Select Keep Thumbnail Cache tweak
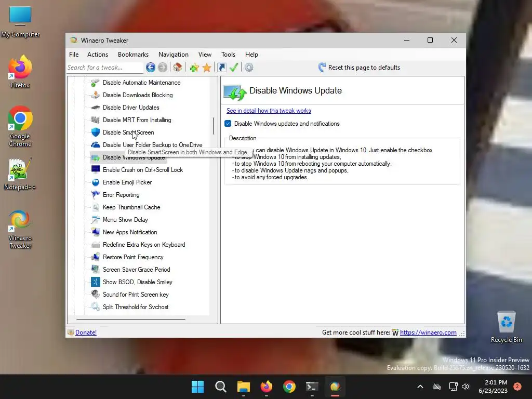 point(131,207)
